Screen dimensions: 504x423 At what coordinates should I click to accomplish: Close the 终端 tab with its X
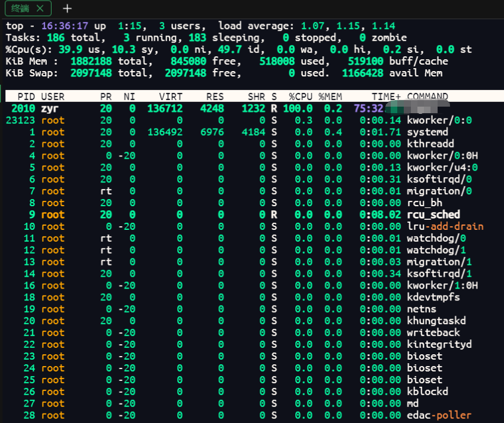pos(40,8)
